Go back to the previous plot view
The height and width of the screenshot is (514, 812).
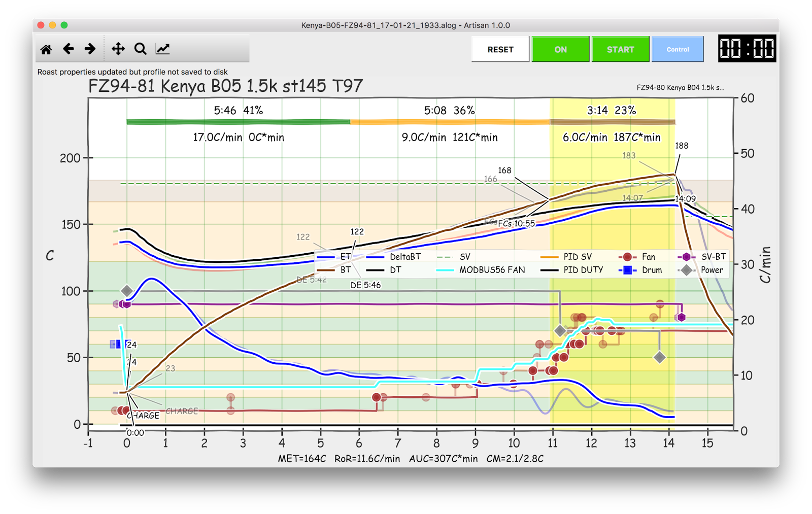click(69, 49)
